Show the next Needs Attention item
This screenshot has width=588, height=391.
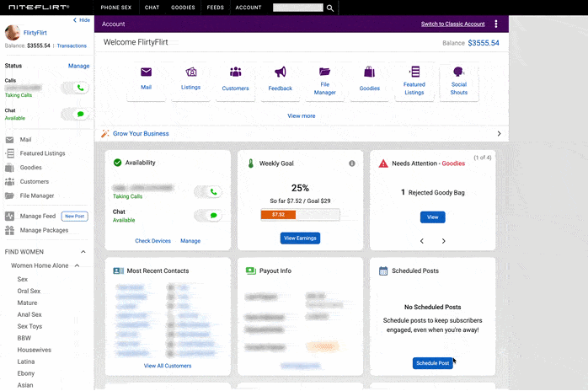tap(444, 241)
